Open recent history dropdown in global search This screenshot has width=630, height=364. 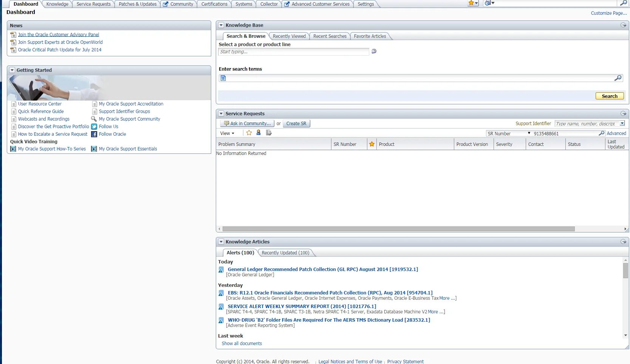pyautogui.click(x=489, y=3)
